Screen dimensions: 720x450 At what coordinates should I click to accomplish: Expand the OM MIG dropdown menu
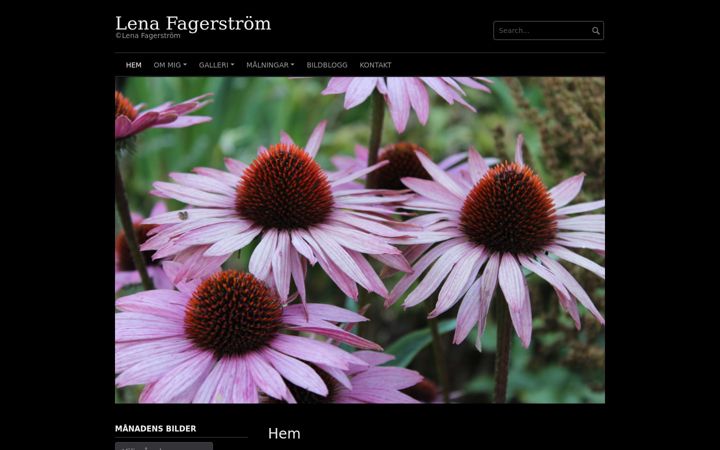[170, 65]
